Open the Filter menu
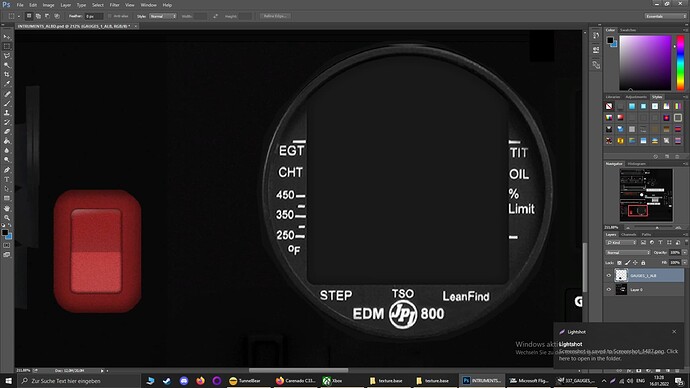The image size is (690, 388). tap(114, 5)
